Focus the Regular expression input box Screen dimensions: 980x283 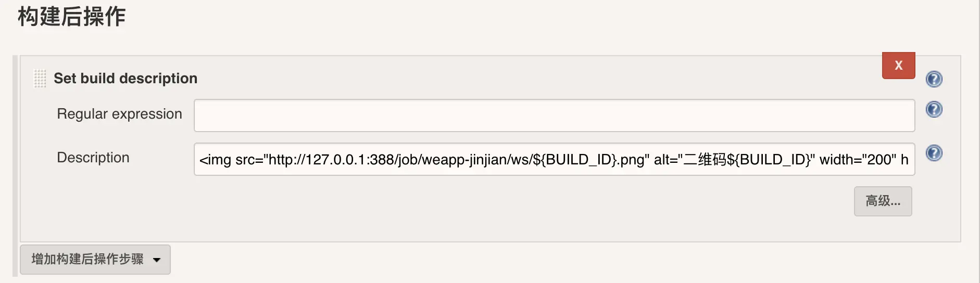tap(554, 115)
